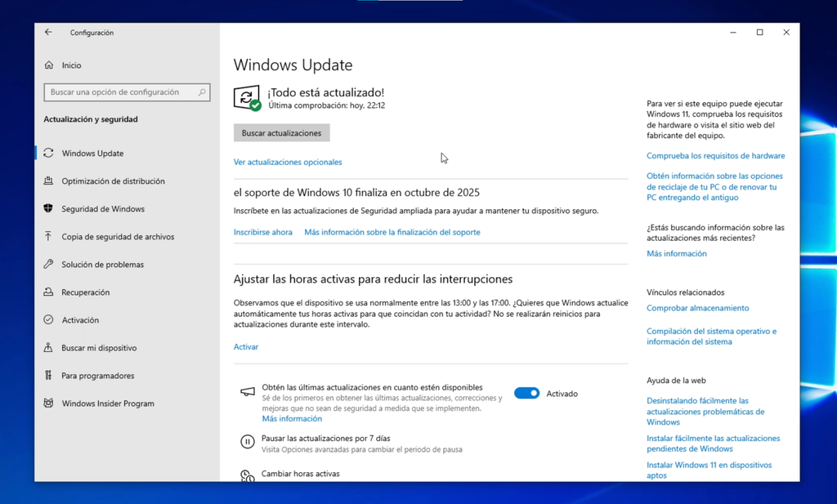Open Buscar mi dispositivo section
This screenshot has width=837, height=504.
tap(99, 348)
